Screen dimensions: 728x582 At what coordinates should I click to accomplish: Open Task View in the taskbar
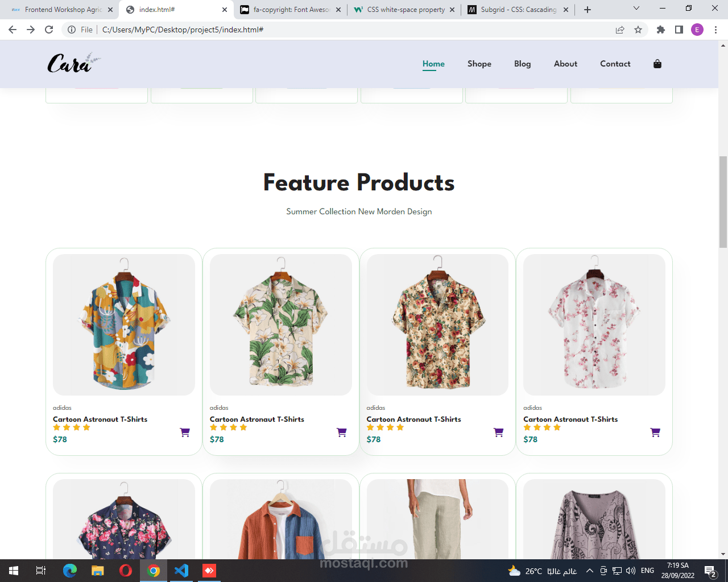(41, 571)
